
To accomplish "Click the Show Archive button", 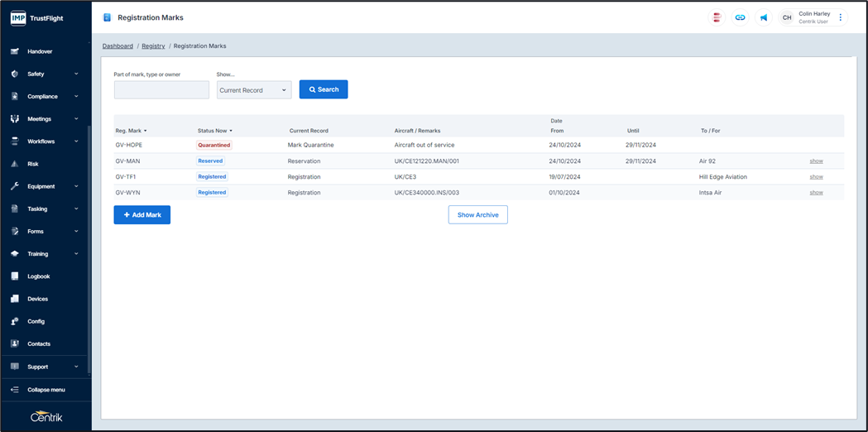I will pos(477,215).
